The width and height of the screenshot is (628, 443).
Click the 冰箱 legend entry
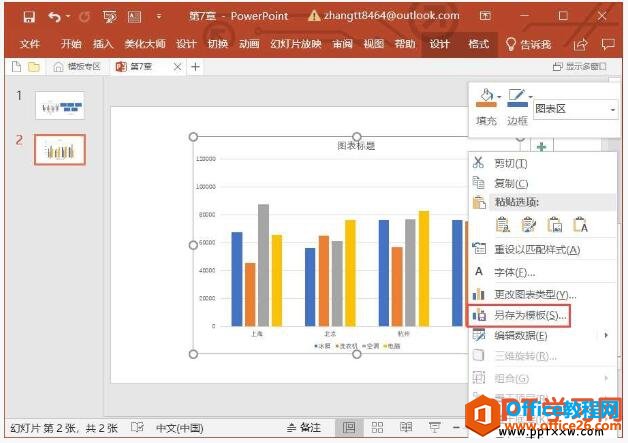tap(323, 346)
